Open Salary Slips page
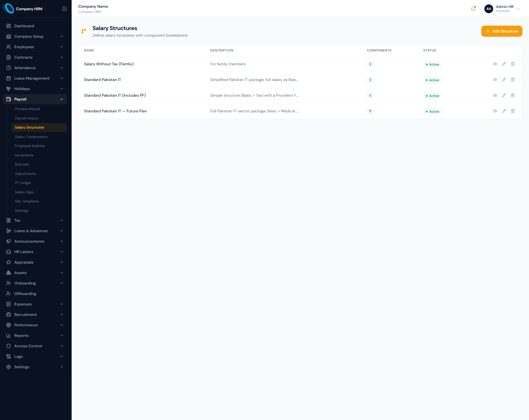This screenshot has width=529, height=420. point(39,192)
